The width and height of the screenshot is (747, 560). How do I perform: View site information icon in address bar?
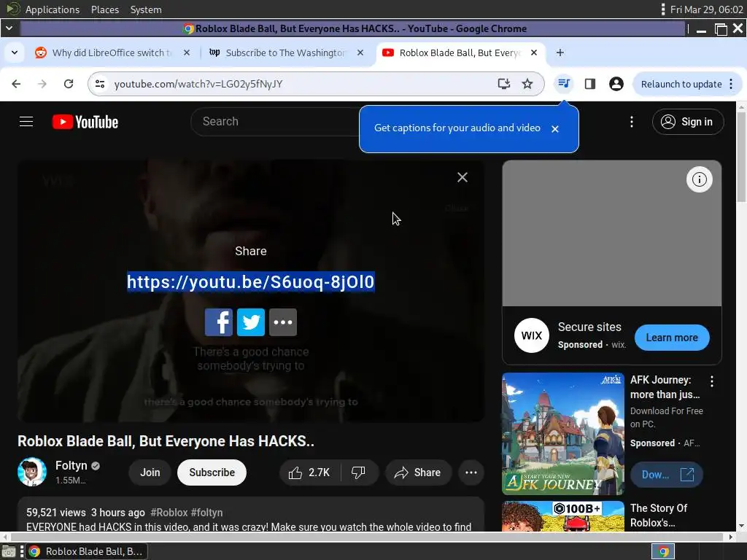coord(100,84)
